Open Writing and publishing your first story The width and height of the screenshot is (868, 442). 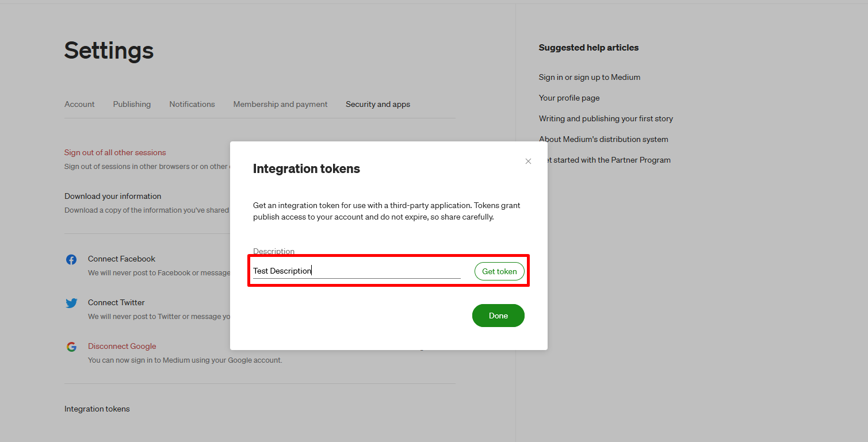(606, 118)
